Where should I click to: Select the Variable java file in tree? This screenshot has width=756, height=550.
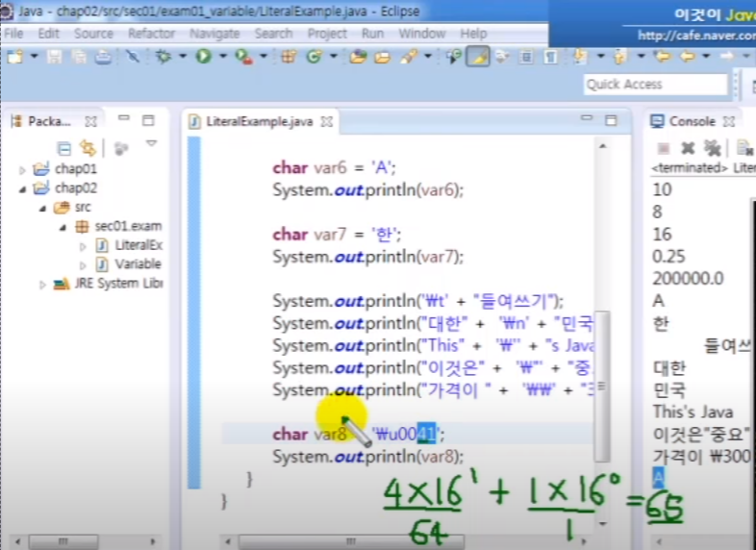138,264
